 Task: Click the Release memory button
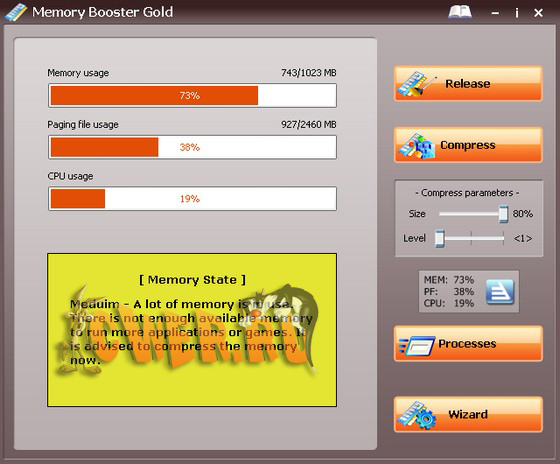point(468,84)
